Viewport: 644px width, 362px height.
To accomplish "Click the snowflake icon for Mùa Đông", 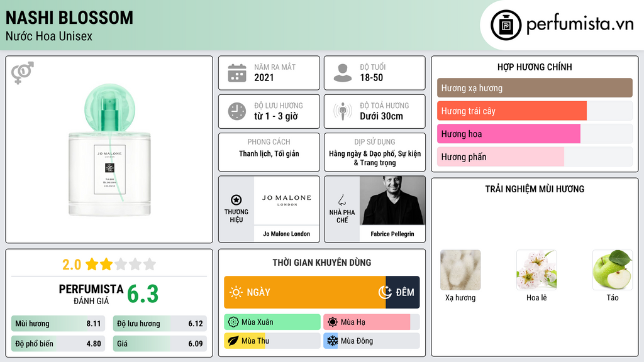I will pyautogui.click(x=332, y=341).
